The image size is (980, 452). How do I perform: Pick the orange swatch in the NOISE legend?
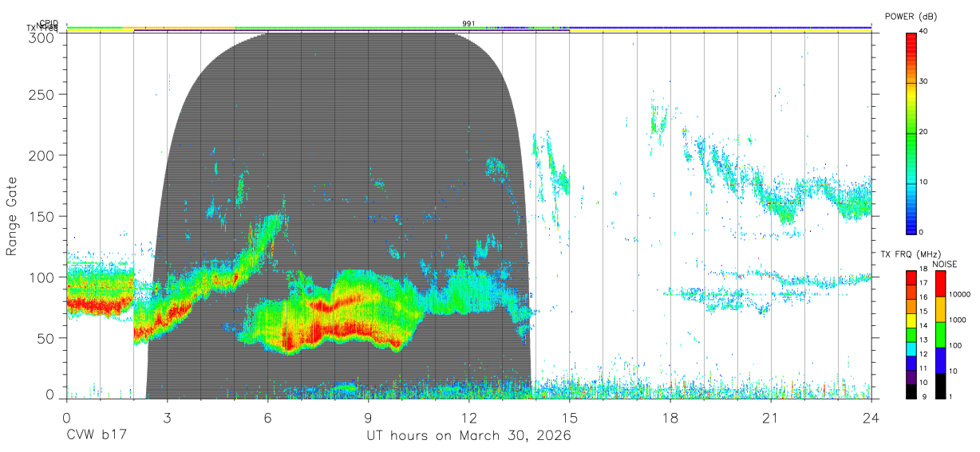coord(940,309)
